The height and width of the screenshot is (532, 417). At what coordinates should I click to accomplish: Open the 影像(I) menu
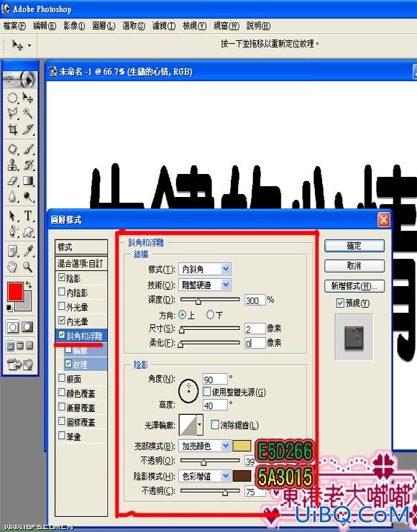[x=74, y=26]
